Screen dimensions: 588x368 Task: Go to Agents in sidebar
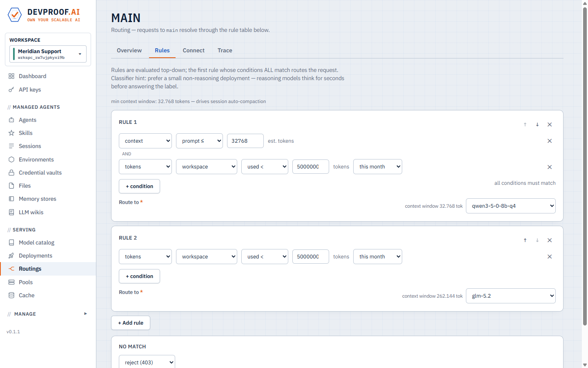click(x=48, y=120)
